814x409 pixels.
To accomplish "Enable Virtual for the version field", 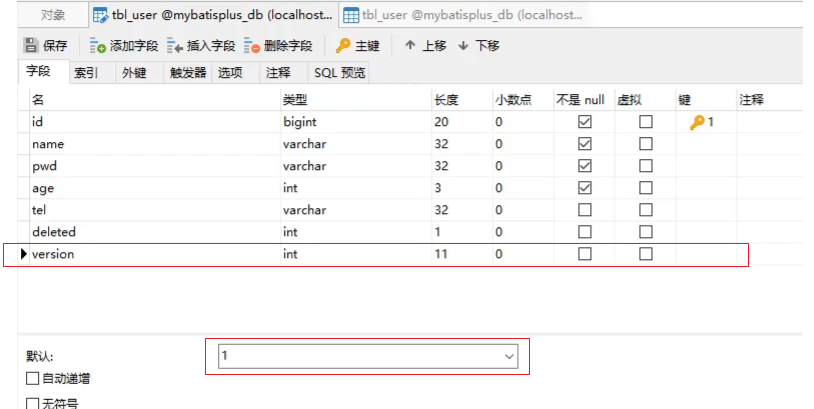I will tap(646, 254).
